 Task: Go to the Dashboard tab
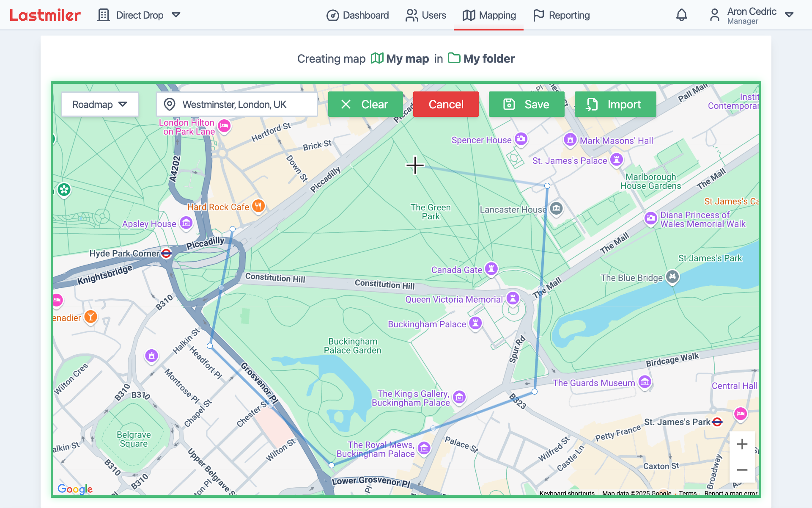tap(358, 15)
